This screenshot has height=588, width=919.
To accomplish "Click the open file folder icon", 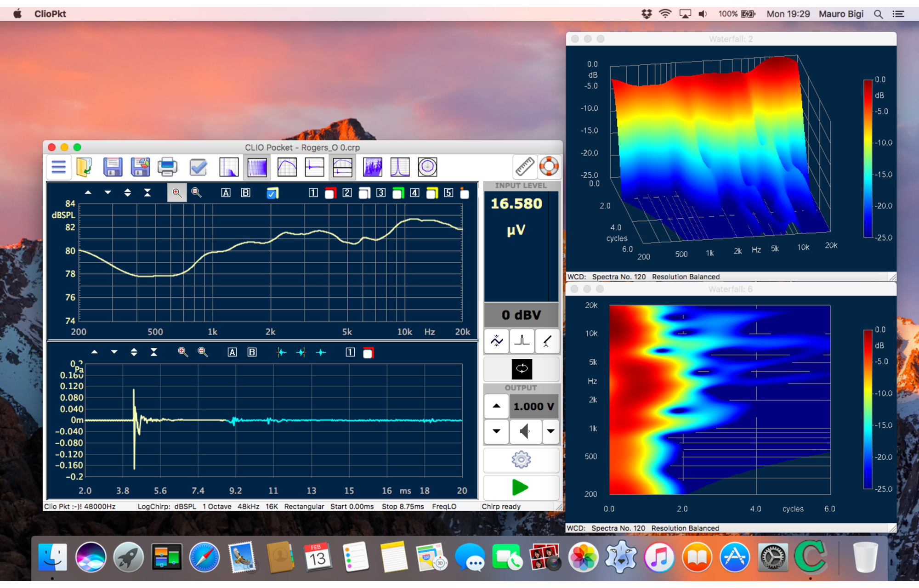I will click(x=85, y=167).
